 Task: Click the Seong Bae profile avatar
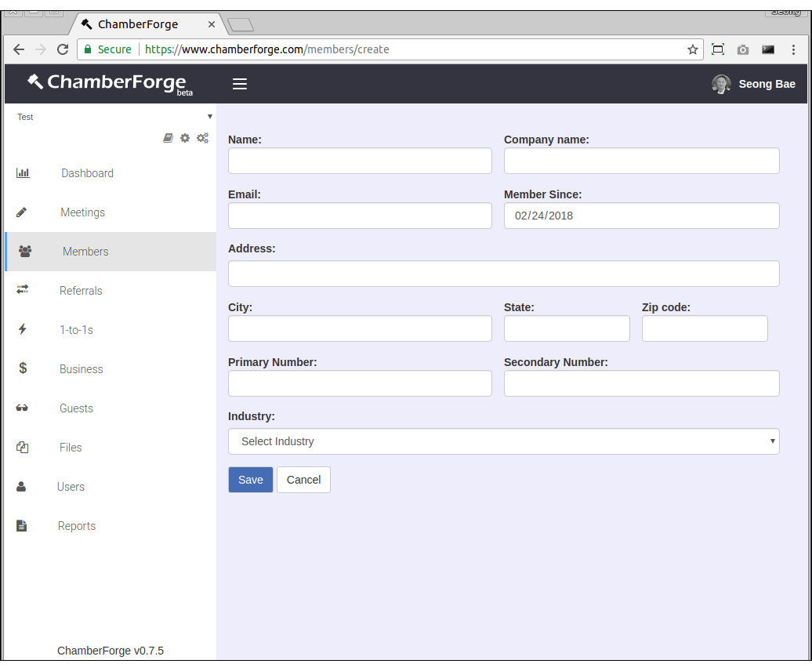pos(721,84)
